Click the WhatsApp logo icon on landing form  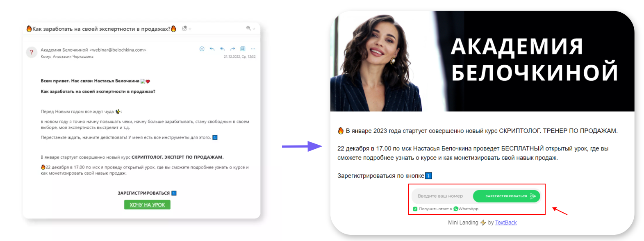pyautogui.click(x=456, y=209)
